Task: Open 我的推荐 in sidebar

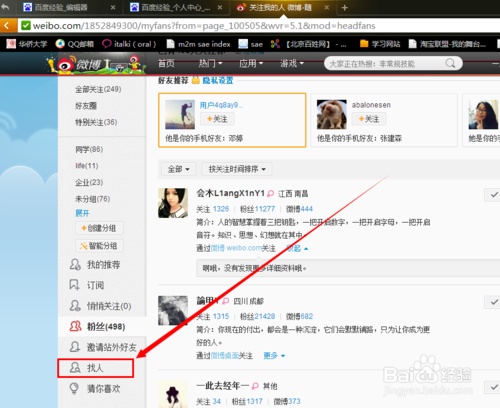Action: (95, 265)
